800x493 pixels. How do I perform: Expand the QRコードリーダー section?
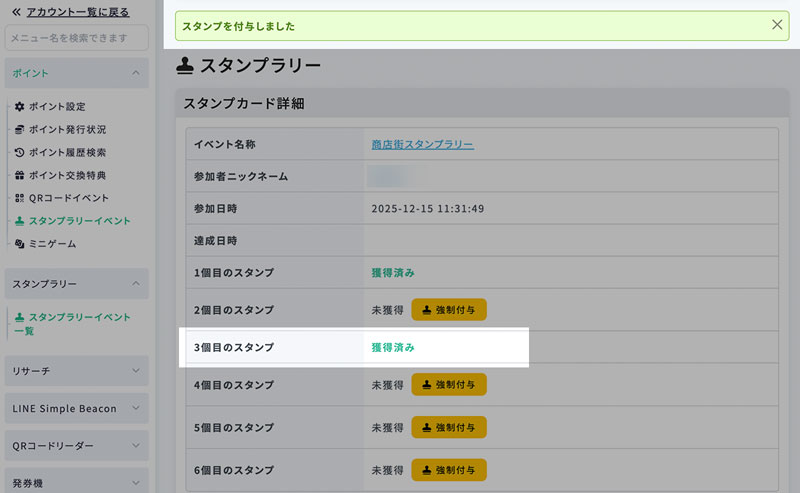pyautogui.click(x=135, y=445)
